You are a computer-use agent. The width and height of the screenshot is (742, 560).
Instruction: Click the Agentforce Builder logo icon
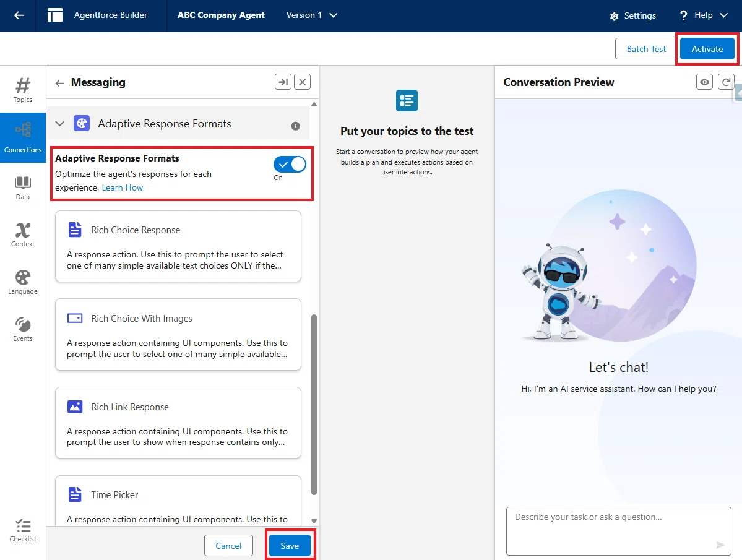[55, 15]
